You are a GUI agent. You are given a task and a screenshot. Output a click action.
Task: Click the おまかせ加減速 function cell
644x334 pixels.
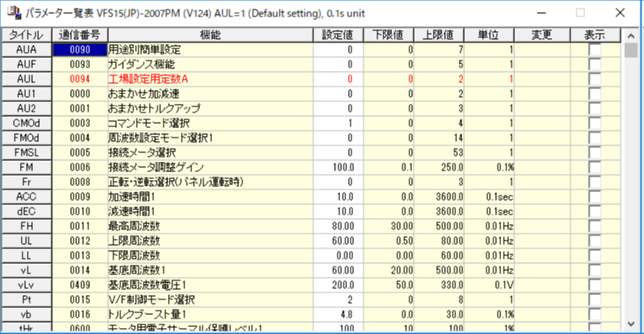[x=210, y=94]
